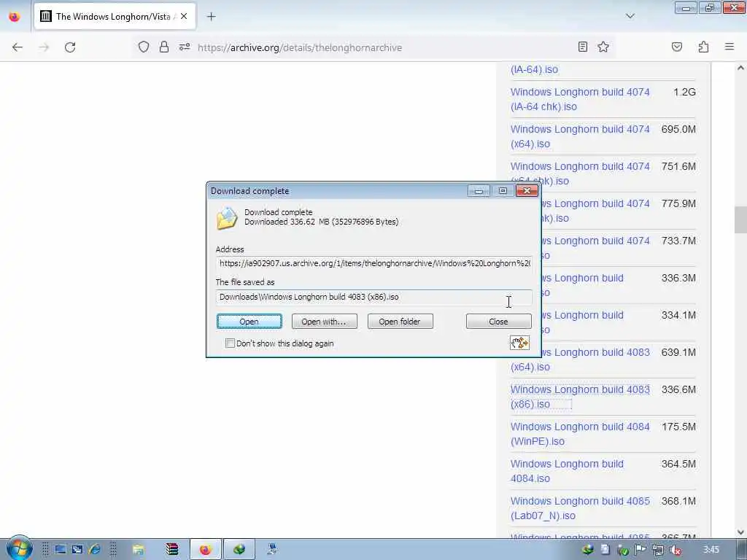Open the Firefox extensions puzzle icon
Viewport: 747px width, 560px height.
703,47
